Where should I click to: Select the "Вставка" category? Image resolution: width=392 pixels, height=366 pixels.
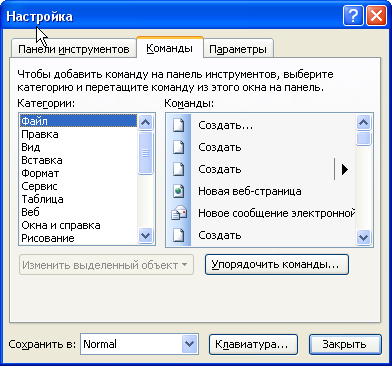pos(78,160)
